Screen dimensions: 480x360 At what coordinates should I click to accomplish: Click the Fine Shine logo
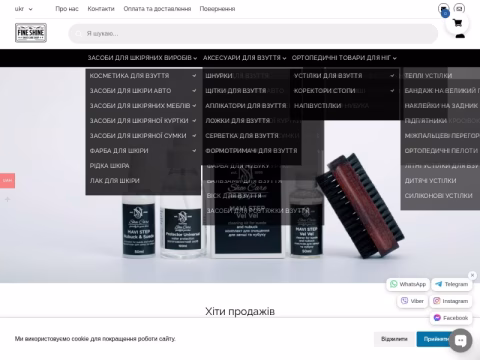tap(31, 33)
